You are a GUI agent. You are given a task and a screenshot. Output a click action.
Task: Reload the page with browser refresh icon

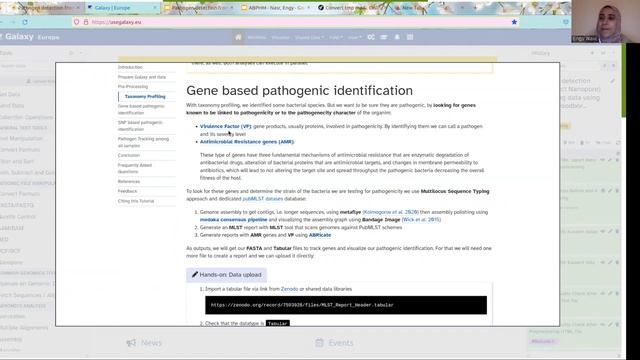(25, 22)
